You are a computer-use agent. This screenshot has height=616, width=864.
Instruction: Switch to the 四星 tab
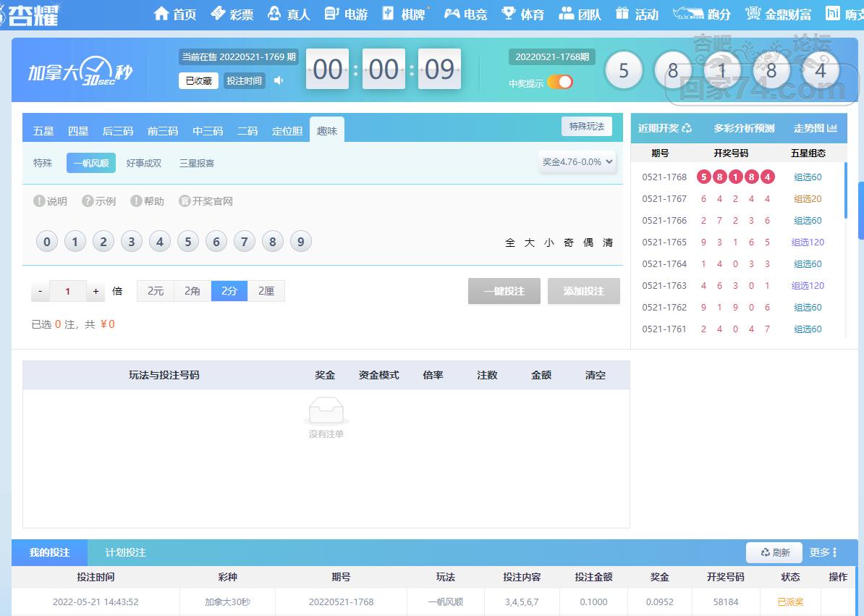[77, 130]
